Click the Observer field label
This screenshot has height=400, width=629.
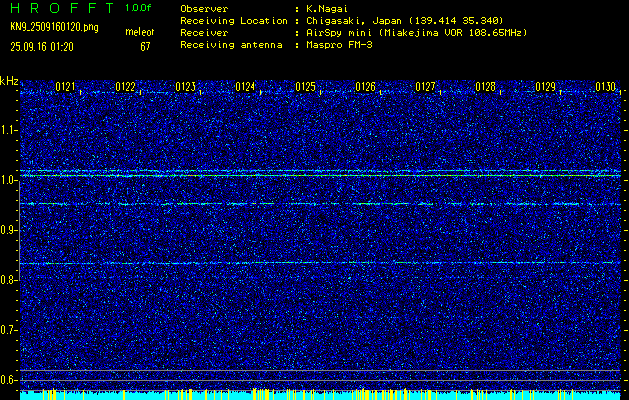(204, 9)
